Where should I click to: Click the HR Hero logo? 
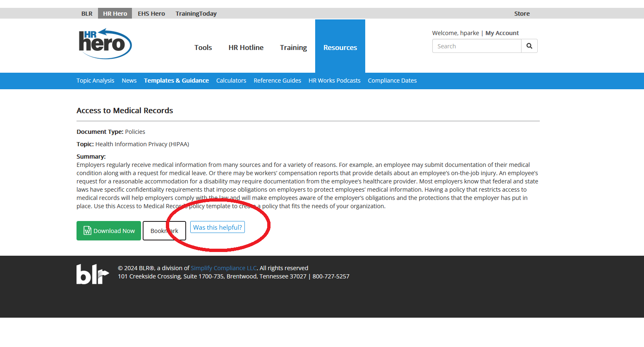pyautogui.click(x=105, y=43)
